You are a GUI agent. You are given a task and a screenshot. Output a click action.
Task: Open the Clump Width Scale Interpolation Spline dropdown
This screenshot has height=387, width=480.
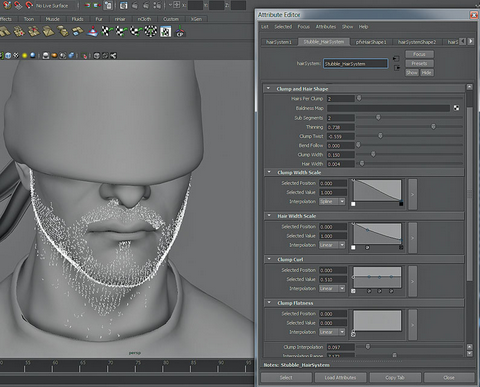coord(332,202)
